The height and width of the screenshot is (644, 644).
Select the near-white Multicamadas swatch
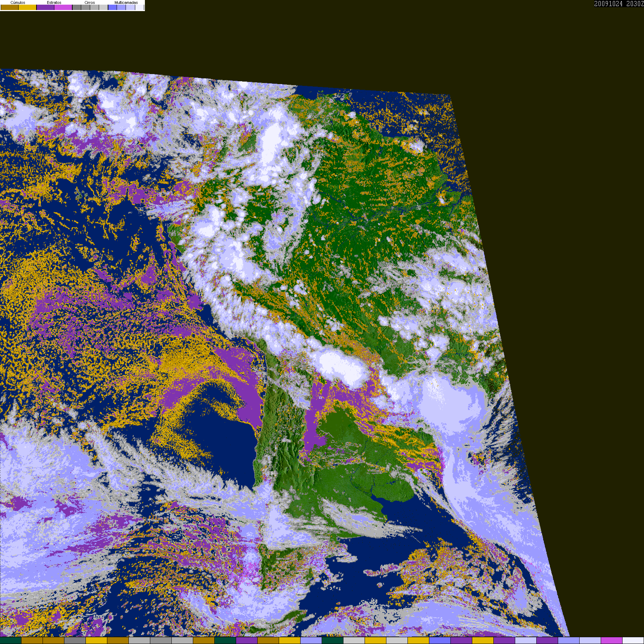[x=140, y=7]
